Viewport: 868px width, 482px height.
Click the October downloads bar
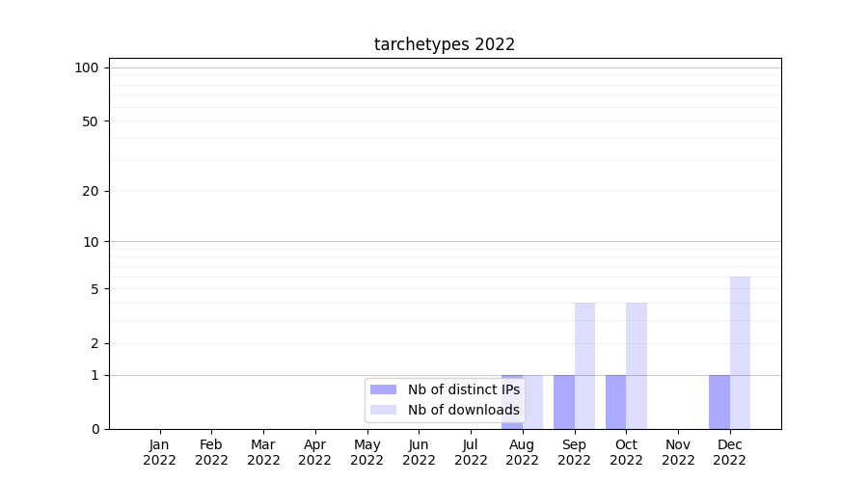click(x=637, y=365)
